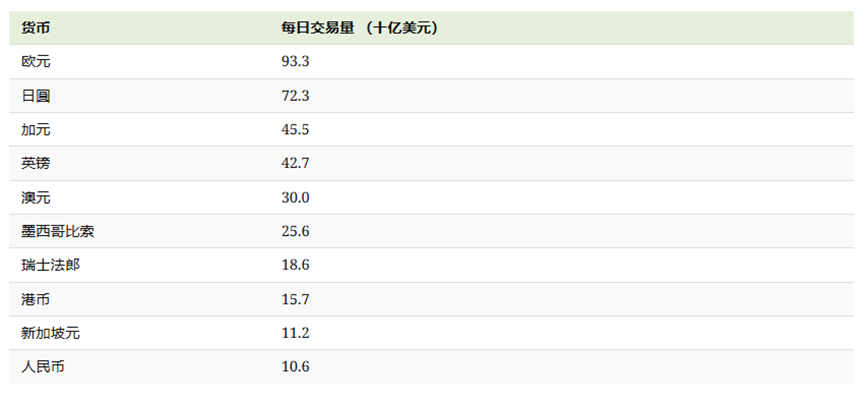
Task: Click the 25.6 volume value
Action: coord(295,231)
